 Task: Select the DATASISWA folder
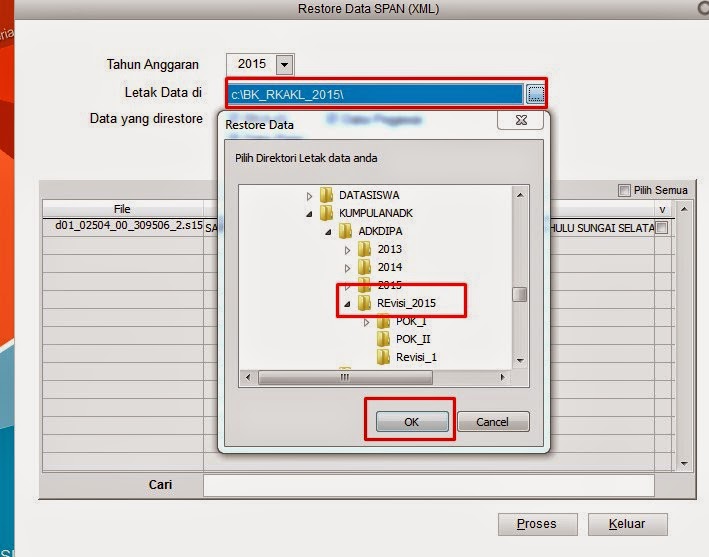[x=369, y=195]
